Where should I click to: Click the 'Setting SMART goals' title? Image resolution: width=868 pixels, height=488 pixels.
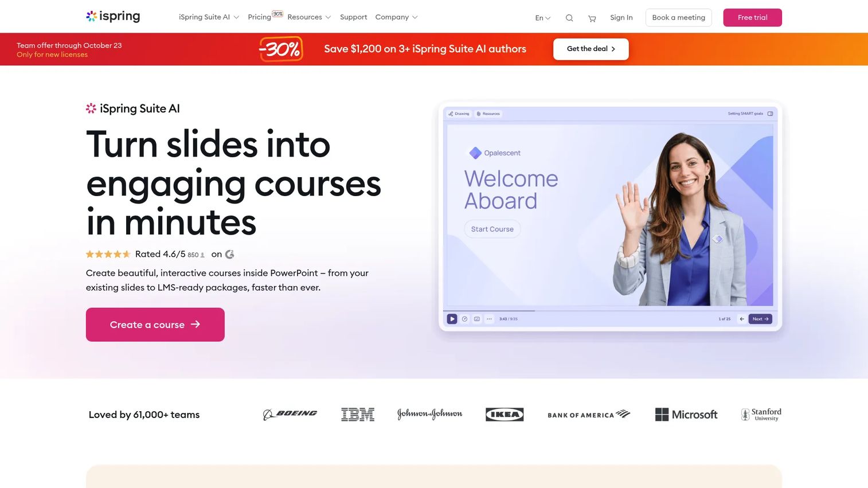click(745, 114)
